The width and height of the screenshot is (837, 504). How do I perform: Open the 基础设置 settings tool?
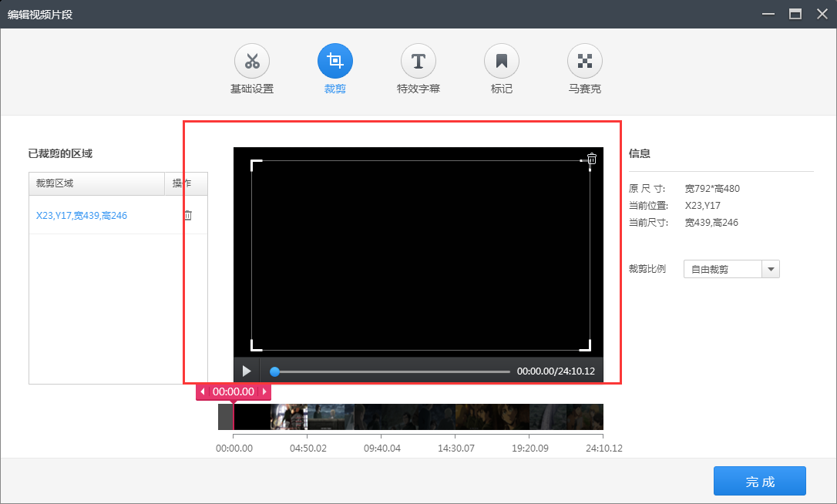[251, 69]
